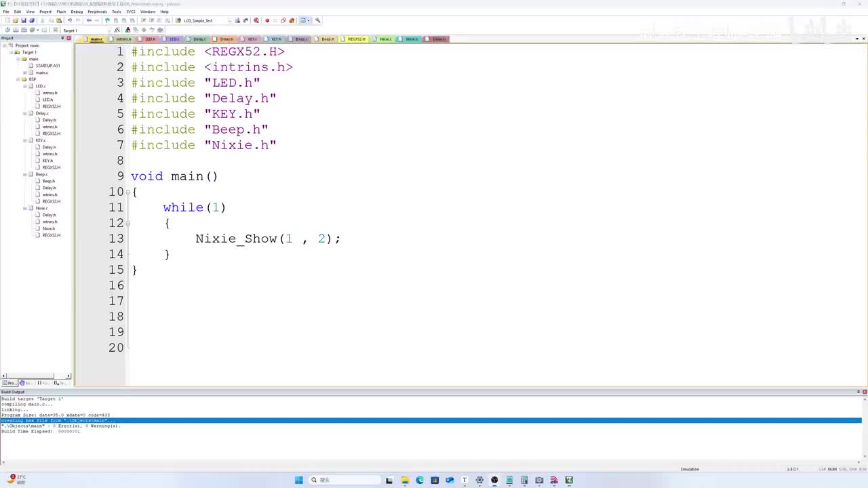Open the Keil uVision taskbar icon
This screenshot has height=488, width=868.
click(569, 480)
